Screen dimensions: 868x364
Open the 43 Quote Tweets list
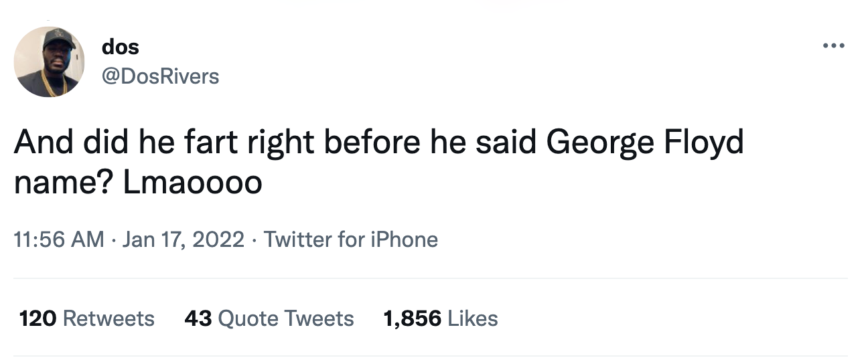[x=269, y=318]
